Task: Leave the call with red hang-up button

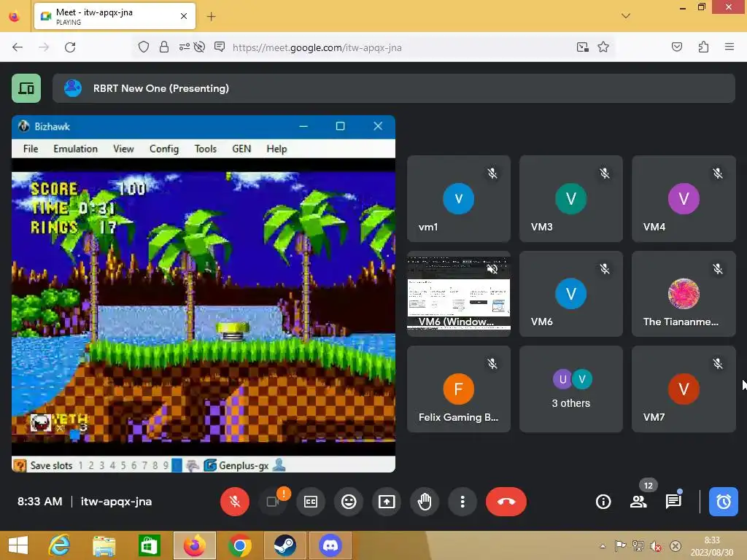Action: tap(506, 502)
